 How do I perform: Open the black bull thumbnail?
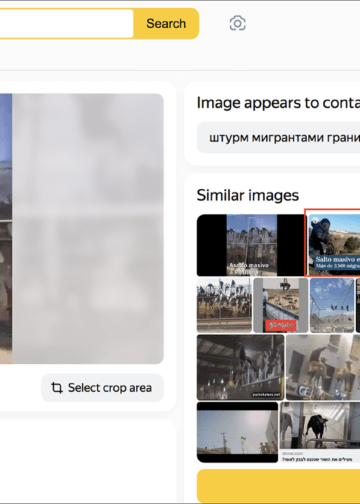pyautogui.click(x=320, y=426)
